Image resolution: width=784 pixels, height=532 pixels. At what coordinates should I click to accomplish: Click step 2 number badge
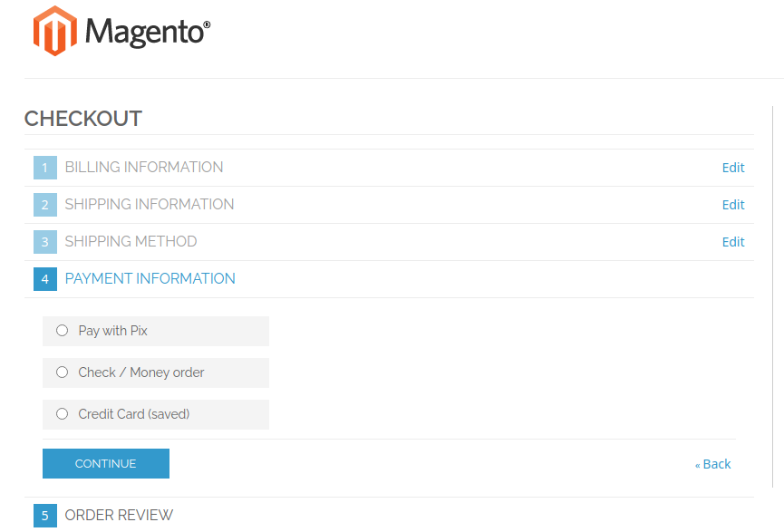tap(44, 205)
